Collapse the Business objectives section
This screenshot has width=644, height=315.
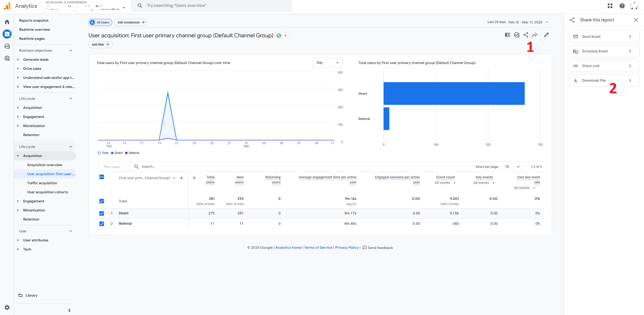(71, 50)
